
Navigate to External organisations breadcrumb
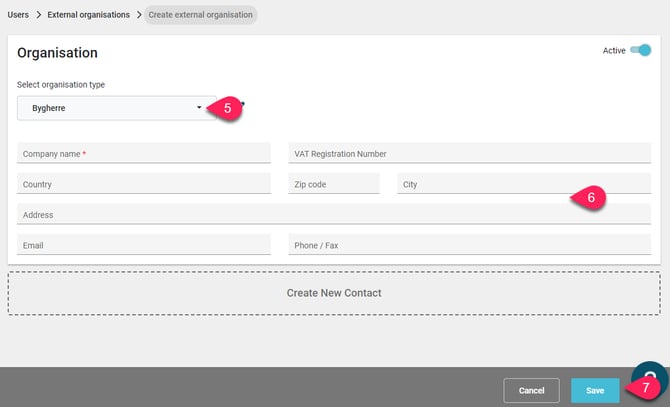[88, 15]
